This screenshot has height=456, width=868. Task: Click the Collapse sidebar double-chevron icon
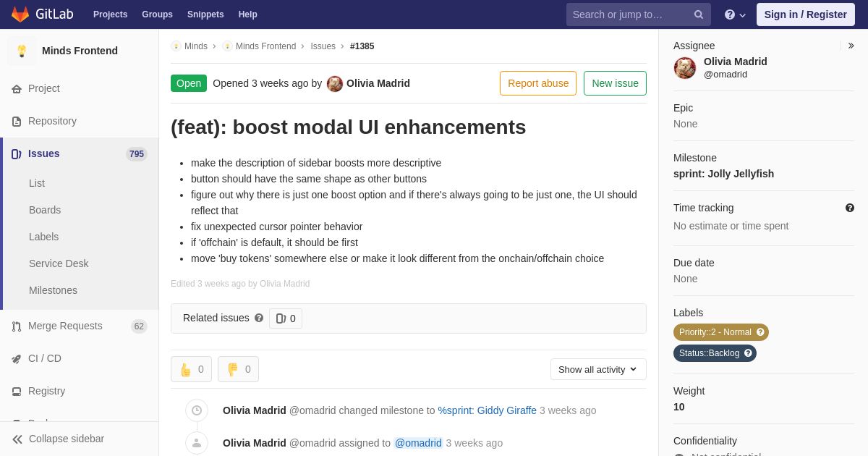pos(17,439)
